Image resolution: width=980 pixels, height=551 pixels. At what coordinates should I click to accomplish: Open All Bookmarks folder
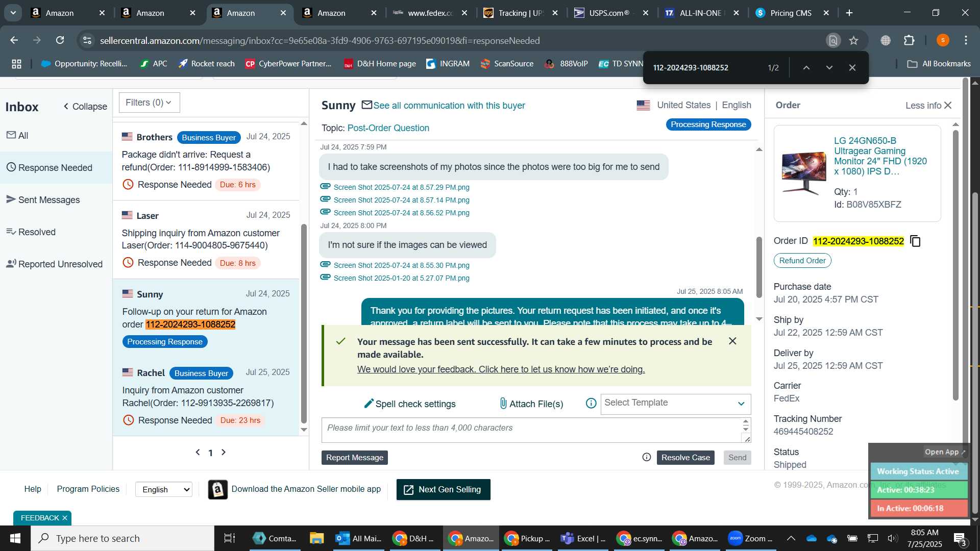[939, 64]
